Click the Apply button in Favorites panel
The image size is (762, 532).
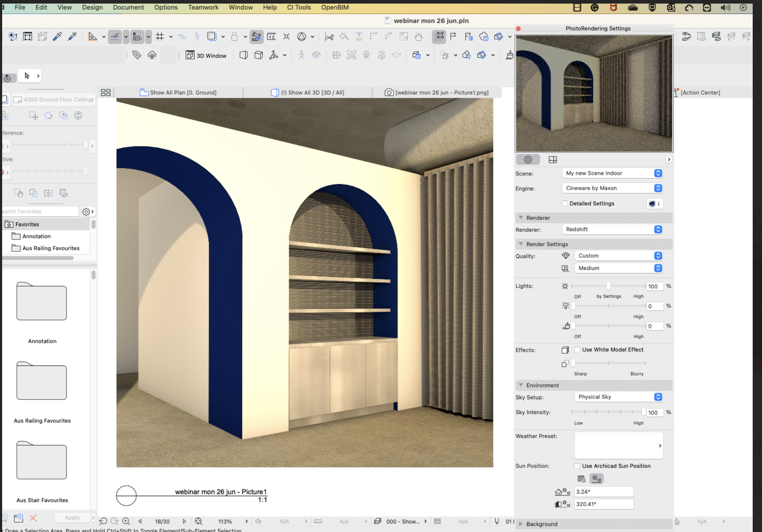click(72, 518)
